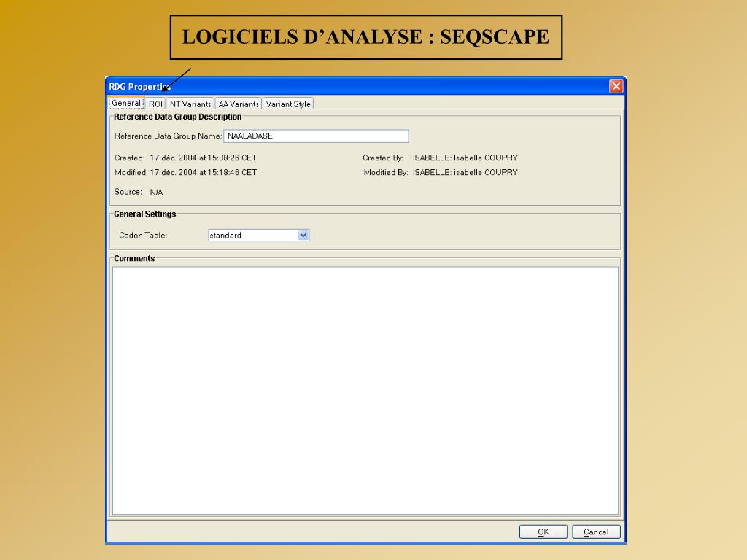747x560 pixels.
Task: Switch to the General tab
Action: (x=126, y=103)
